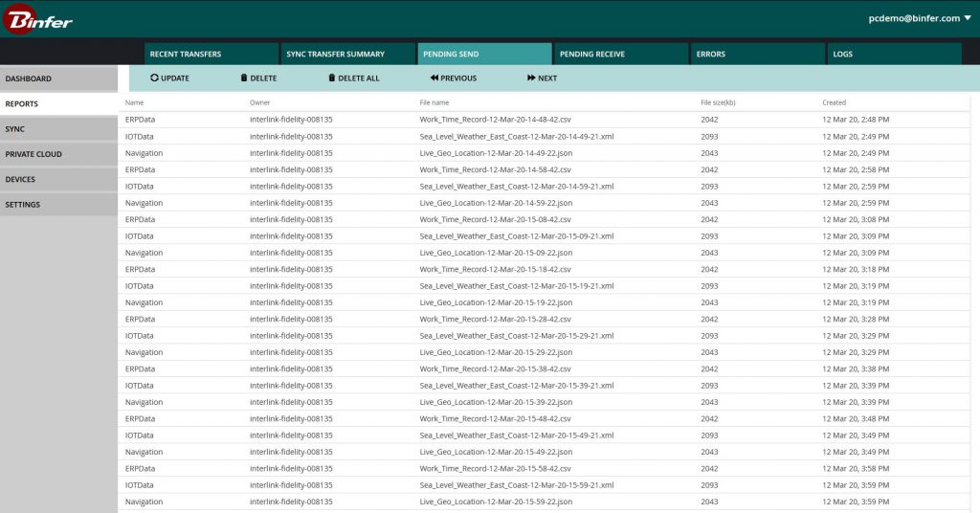Open the Sync Transfer Summary tab
Viewport: 980px width, 513px height.
pyautogui.click(x=347, y=55)
